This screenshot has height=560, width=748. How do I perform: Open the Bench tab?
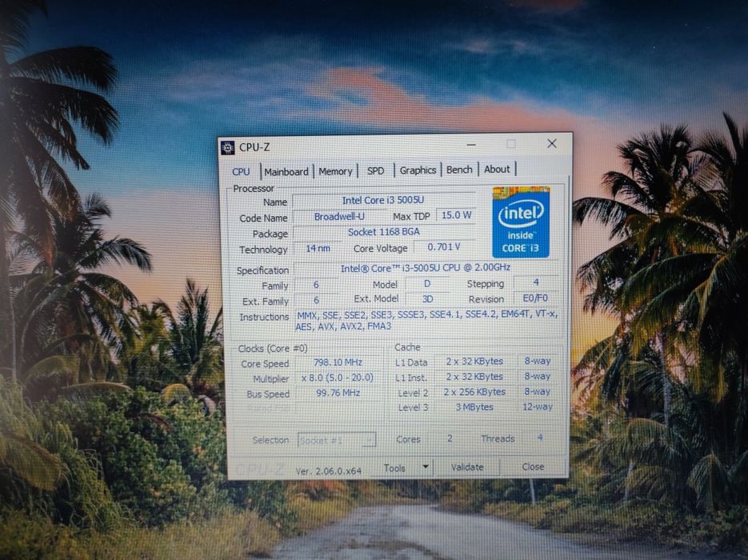click(x=459, y=170)
